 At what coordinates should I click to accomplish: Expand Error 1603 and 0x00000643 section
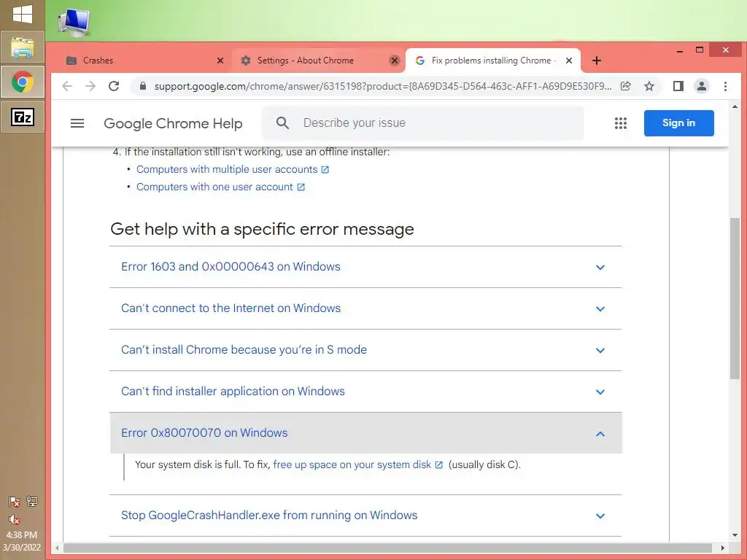365,267
